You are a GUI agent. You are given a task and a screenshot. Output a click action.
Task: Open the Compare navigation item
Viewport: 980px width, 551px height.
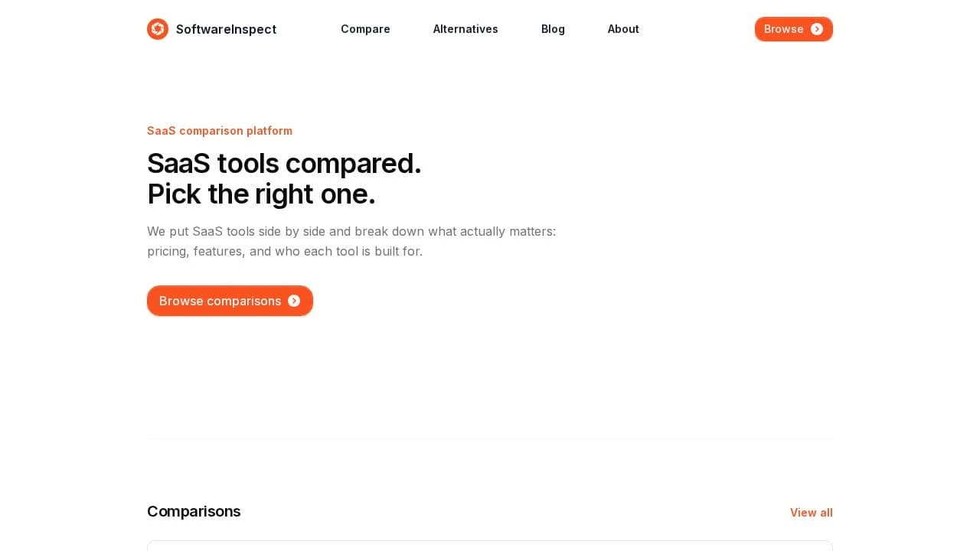click(x=365, y=29)
